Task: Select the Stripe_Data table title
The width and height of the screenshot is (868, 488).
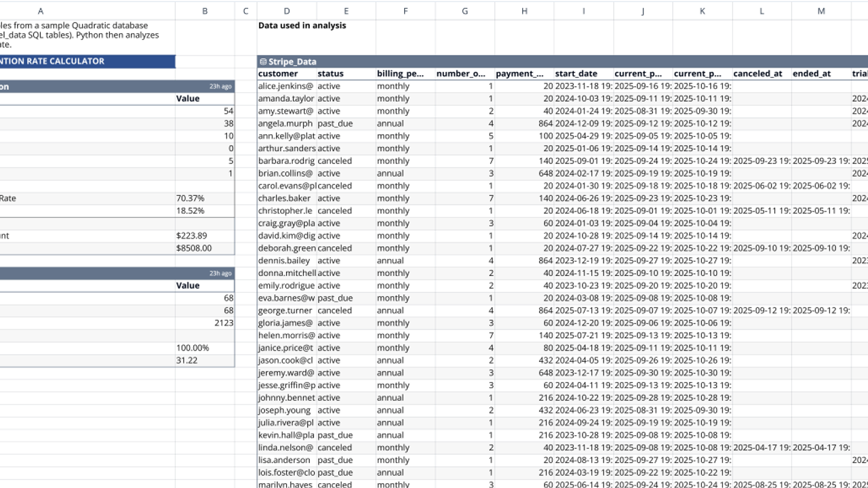Action: [292, 62]
